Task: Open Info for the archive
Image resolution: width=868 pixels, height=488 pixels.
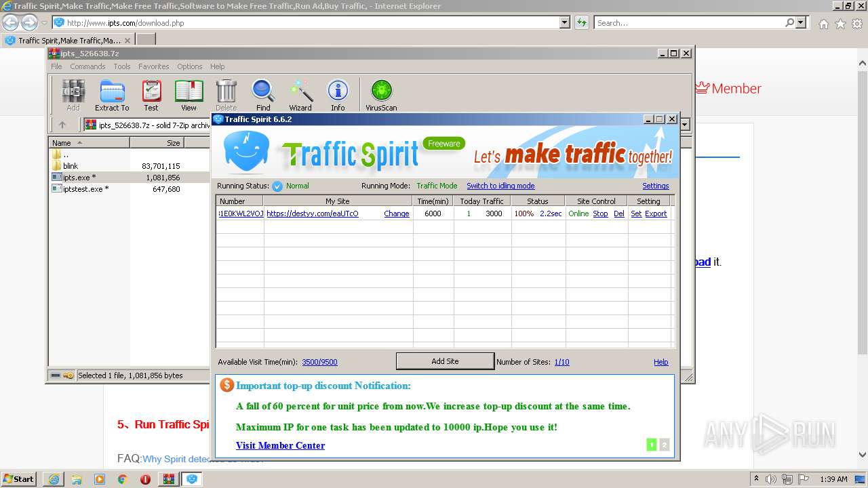Action: [338, 95]
